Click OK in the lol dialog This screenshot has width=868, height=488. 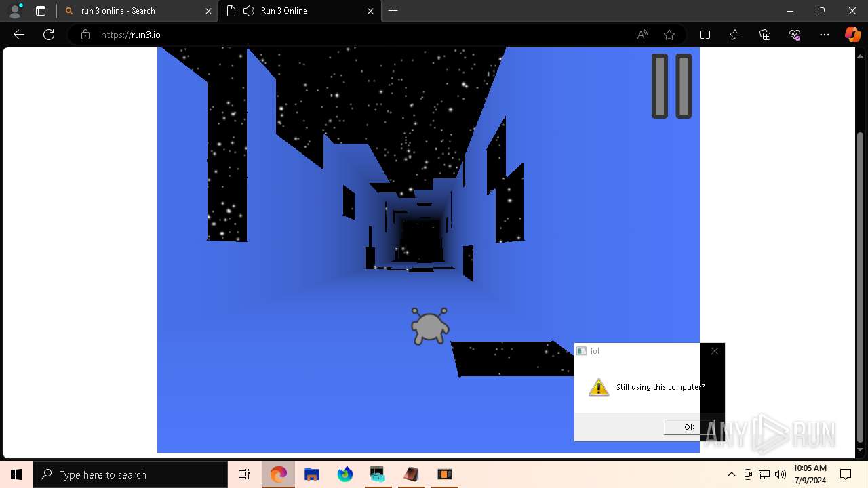tap(689, 426)
